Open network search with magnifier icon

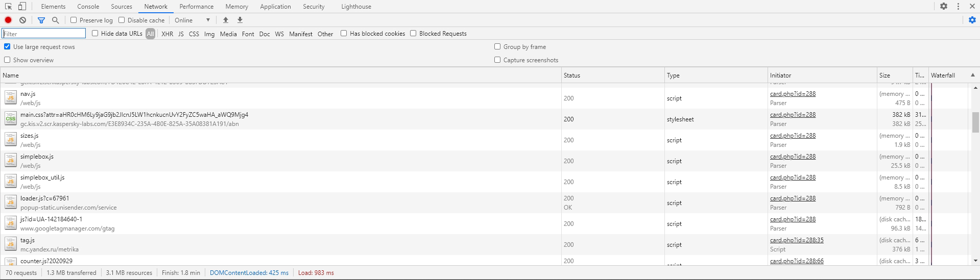(56, 20)
